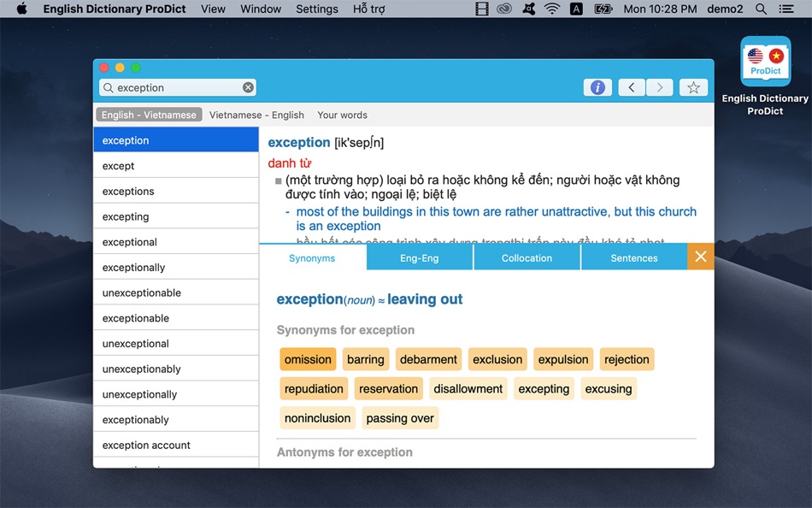The image size is (812, 508).
Task: Click the expulsion synonym tag
Action: 563,359
